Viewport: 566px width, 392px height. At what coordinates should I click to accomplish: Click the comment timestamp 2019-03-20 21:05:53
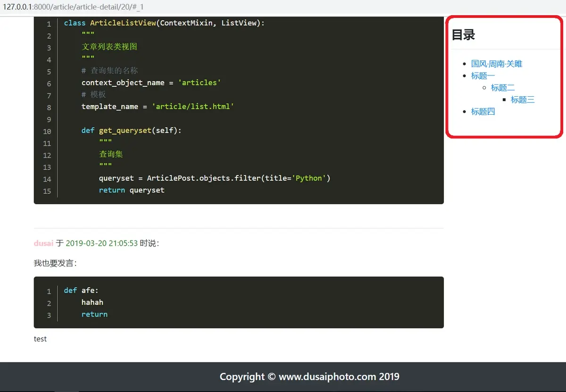point(101,243)
